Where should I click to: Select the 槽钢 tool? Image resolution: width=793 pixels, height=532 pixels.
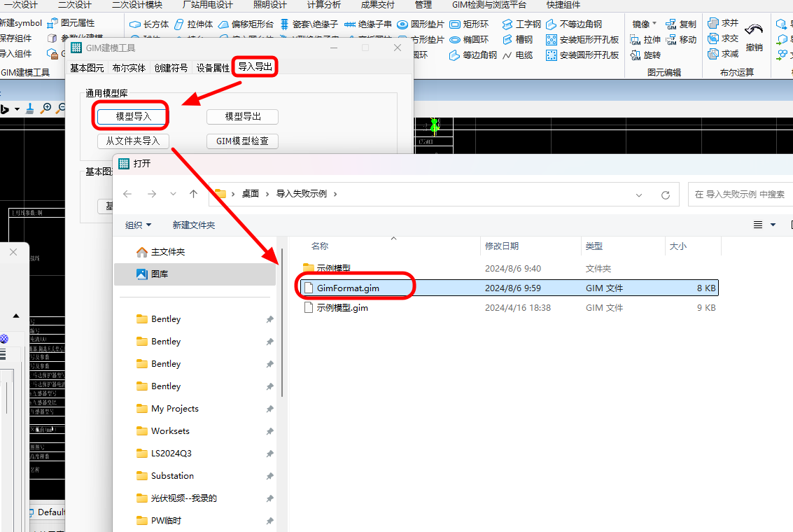(x=517, y=39)
